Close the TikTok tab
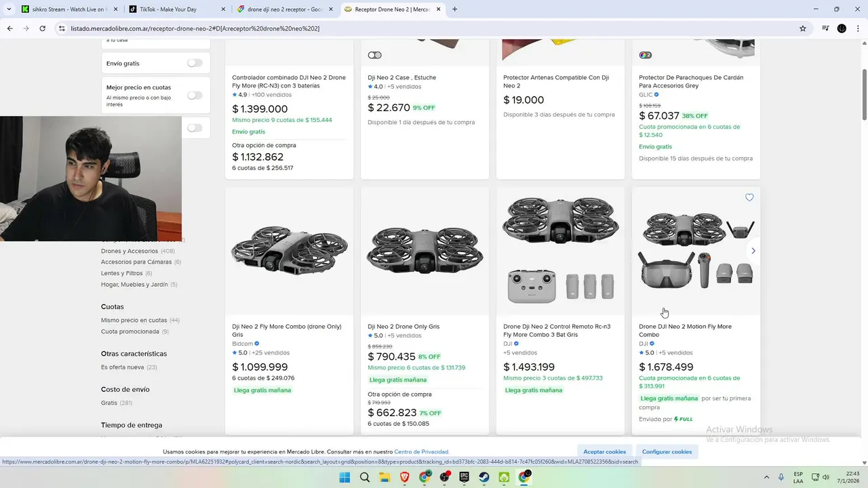This screenshot has width=868, height=488. click(222, 9)
